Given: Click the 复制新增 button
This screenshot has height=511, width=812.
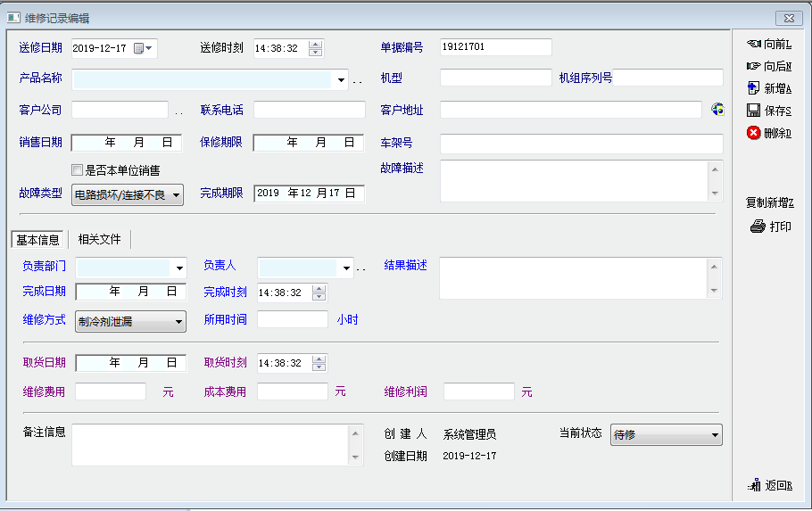Looking at the screenshot, I should point(769,202).
